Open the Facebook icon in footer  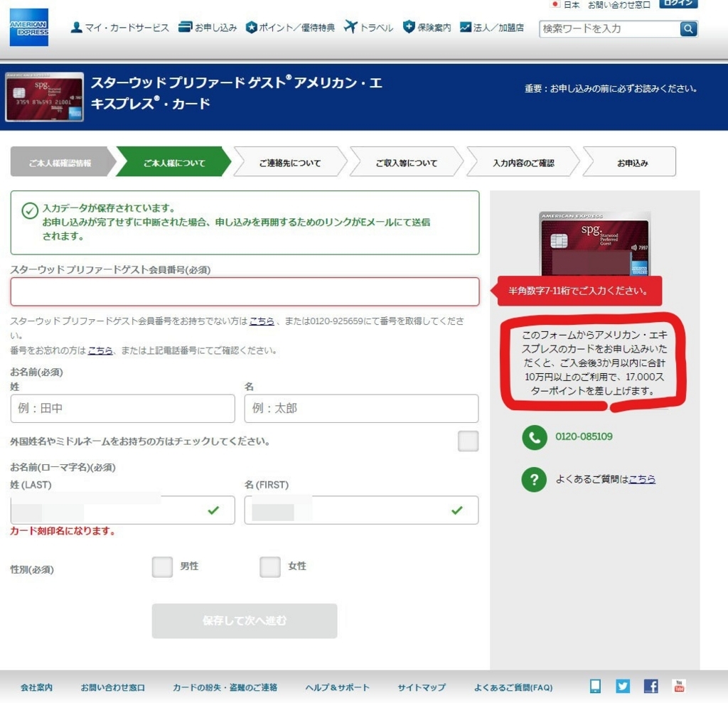(651, 686)
